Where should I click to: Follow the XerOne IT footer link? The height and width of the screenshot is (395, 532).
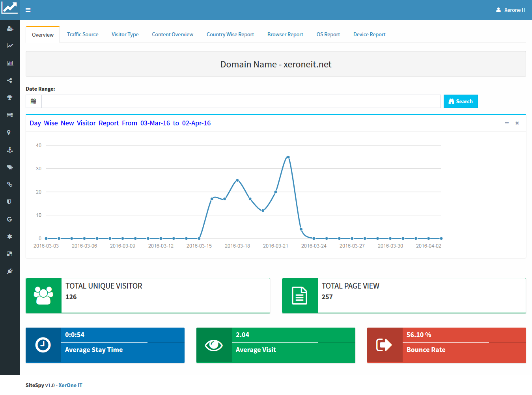pos(70,385)
